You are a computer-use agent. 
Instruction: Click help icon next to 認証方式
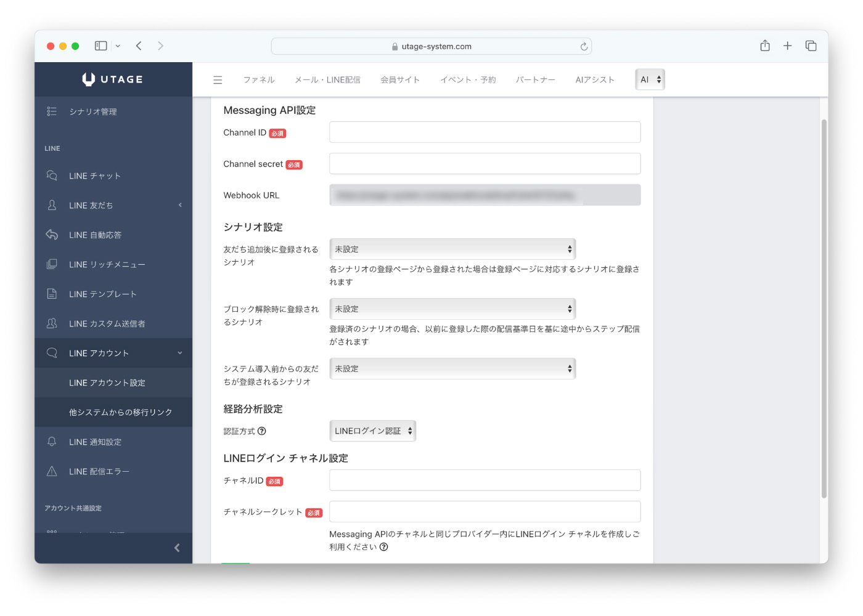[262, 431]
